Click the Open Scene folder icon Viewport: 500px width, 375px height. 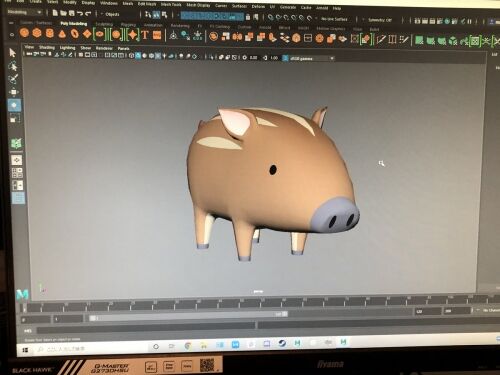(63, 13)
